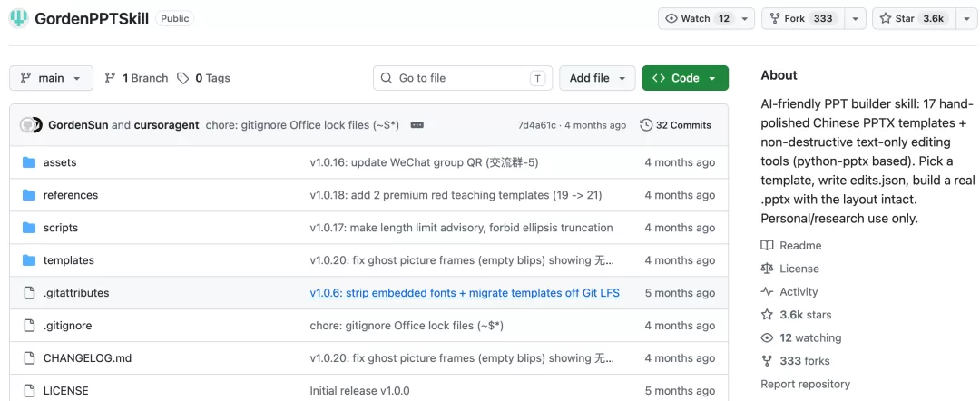
Task: Click the Go to file search field
Action: 463,78
